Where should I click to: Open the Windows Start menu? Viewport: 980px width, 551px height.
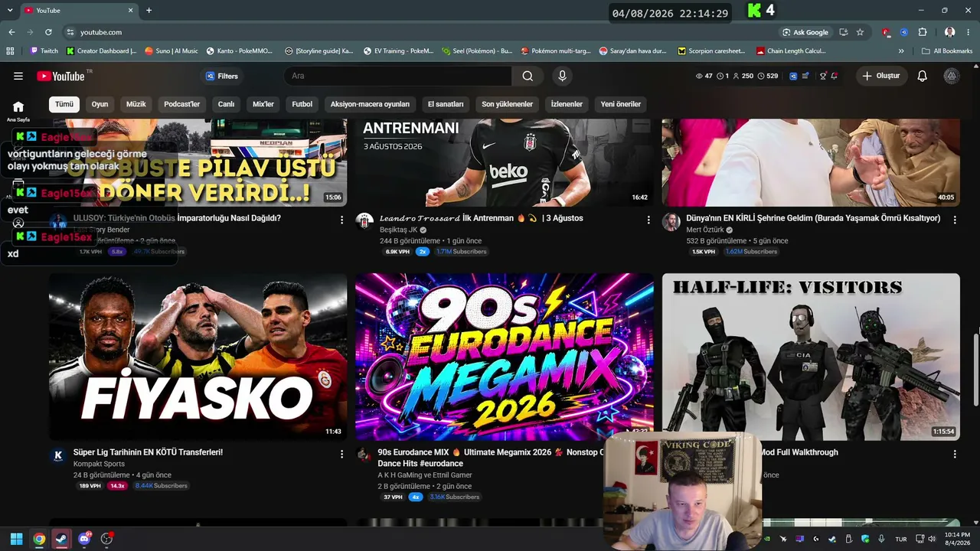point(16,539)
